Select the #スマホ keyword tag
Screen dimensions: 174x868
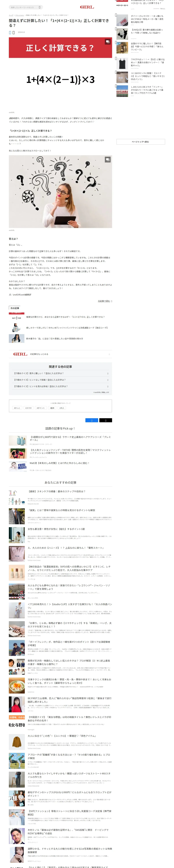[x=28, y=408]
